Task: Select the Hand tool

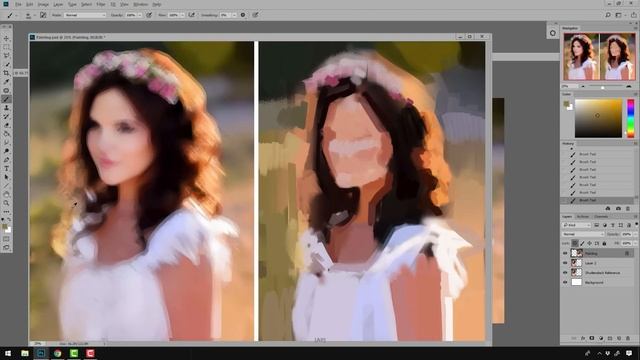Action: 6,194
